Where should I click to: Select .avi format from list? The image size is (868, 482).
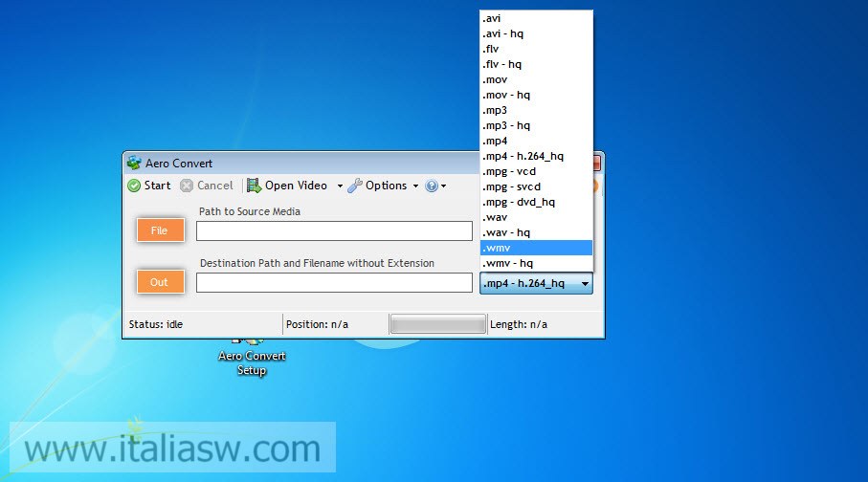536,18
